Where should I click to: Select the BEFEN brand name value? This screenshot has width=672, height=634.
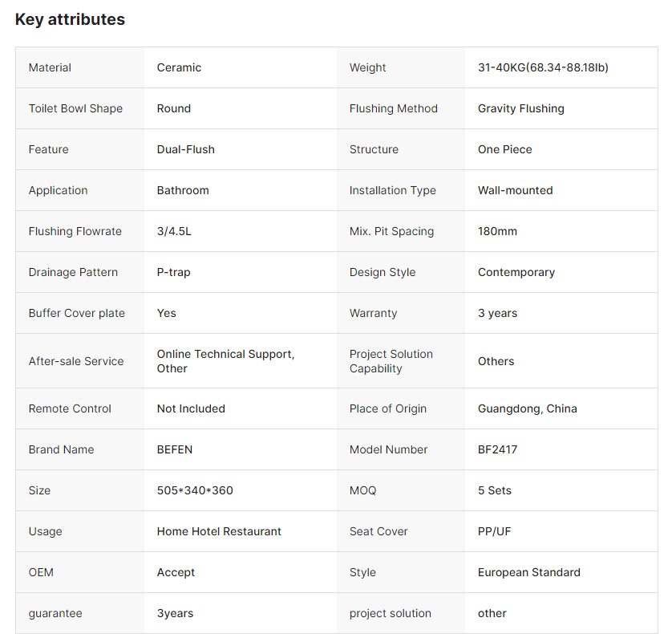[175, 449]
